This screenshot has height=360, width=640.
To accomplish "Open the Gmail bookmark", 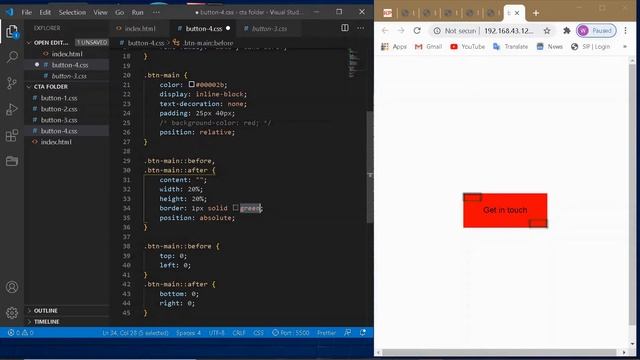I will click(x=428, y=47).
